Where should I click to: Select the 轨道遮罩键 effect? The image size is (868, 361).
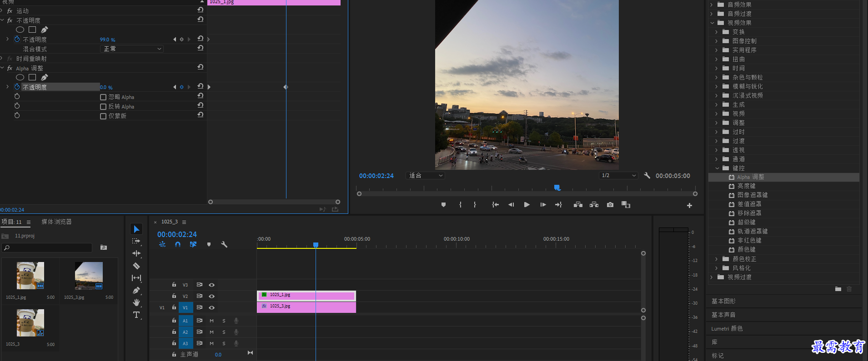click(x=752, y=231)
